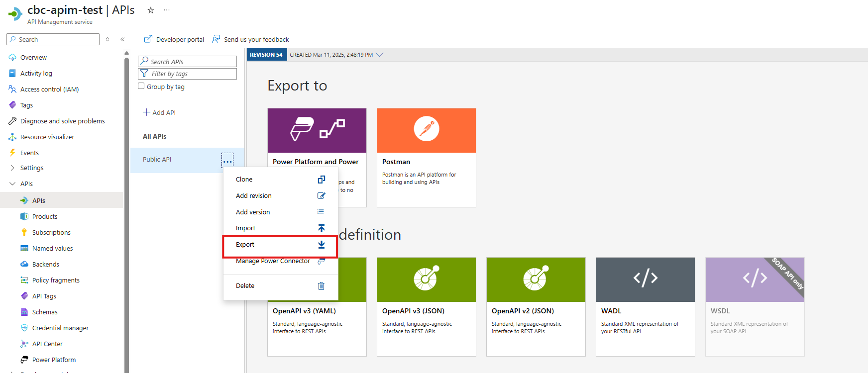
Task: Click the Add API button
Action: 159,112
